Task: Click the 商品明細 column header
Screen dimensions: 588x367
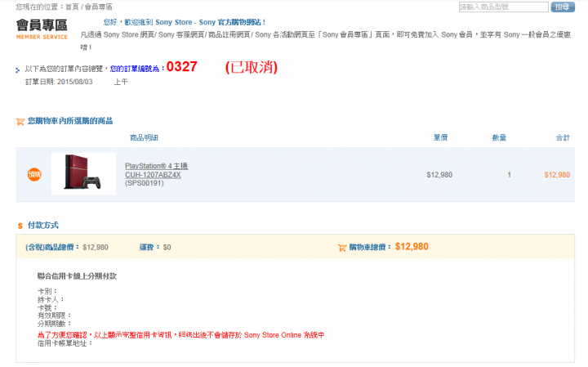Action: click(144, 137)
